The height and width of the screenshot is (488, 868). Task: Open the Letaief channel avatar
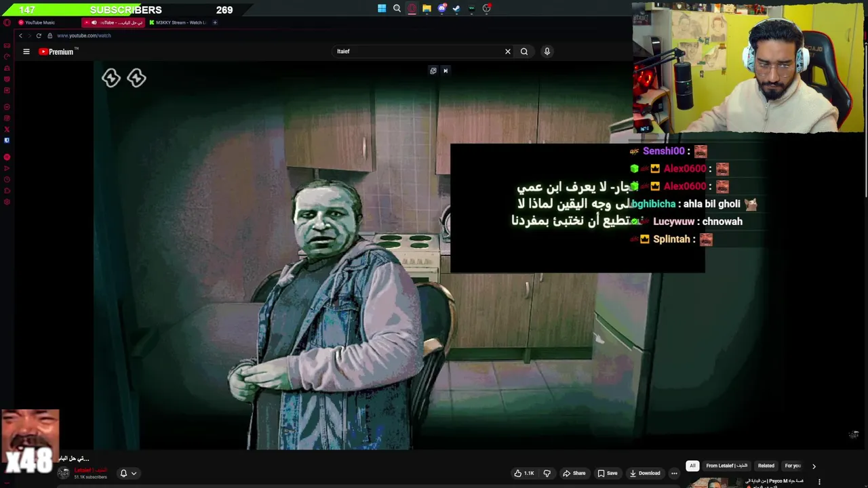[64, 473]
